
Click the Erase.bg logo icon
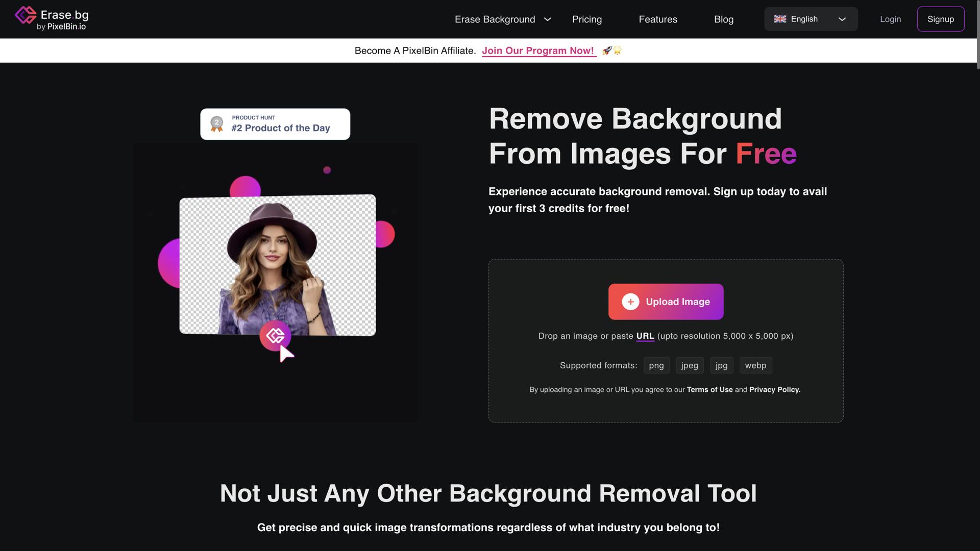tap(25, 15)
